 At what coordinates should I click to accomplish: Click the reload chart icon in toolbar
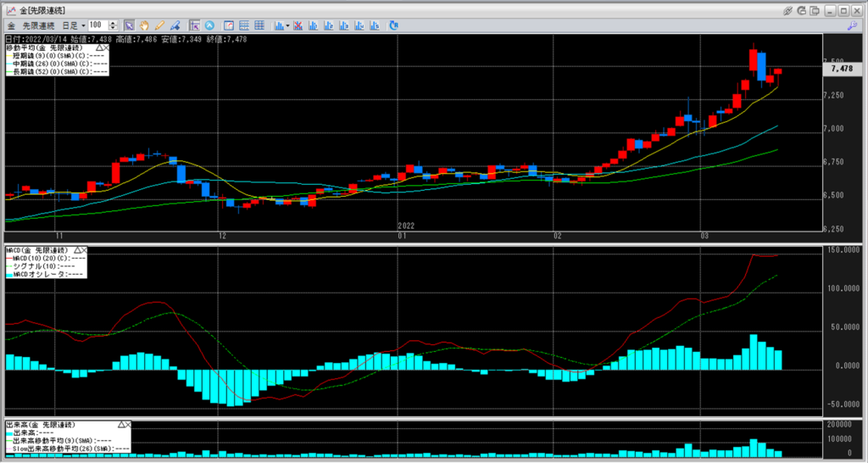point(393,25)
